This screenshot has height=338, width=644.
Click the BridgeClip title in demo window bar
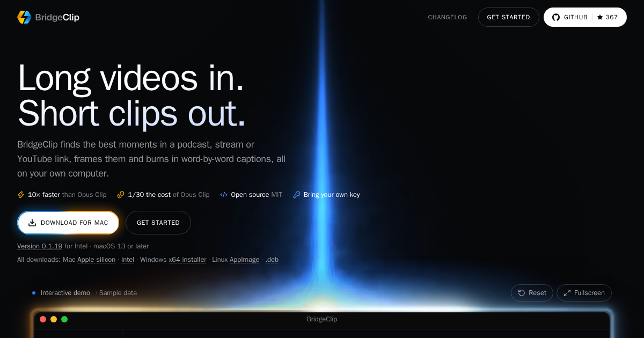point(322,319)
